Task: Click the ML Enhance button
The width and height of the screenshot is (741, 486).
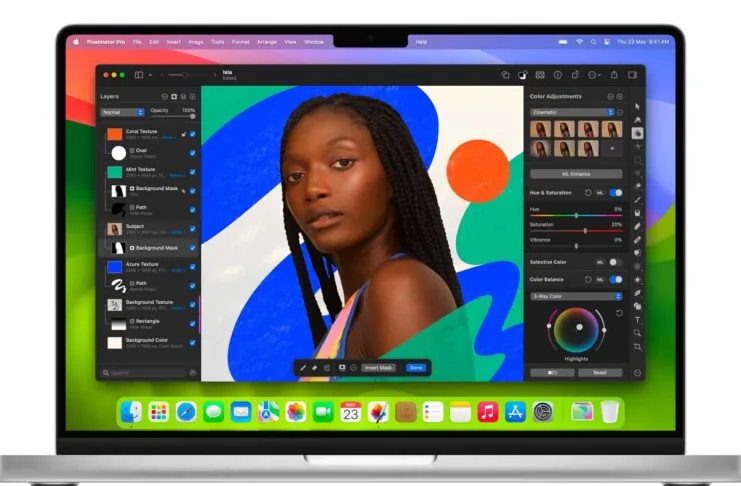Action: point(576,174)
